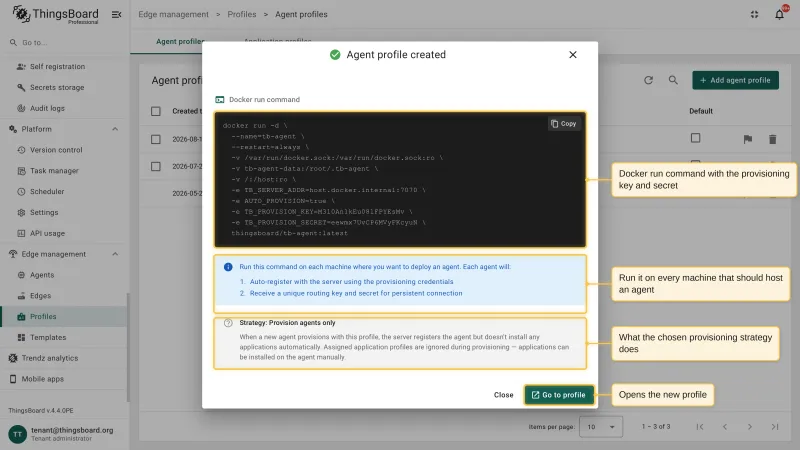Open Audit logs in sidebar
The image size is (800, 450).
click(x=47, y=108)
